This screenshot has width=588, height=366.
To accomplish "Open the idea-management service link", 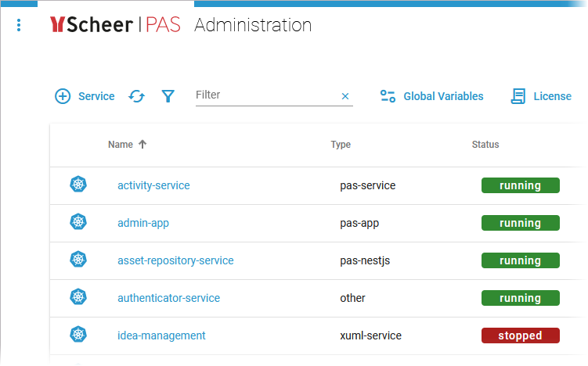I will pyautogui.click(x=161, y=335).
